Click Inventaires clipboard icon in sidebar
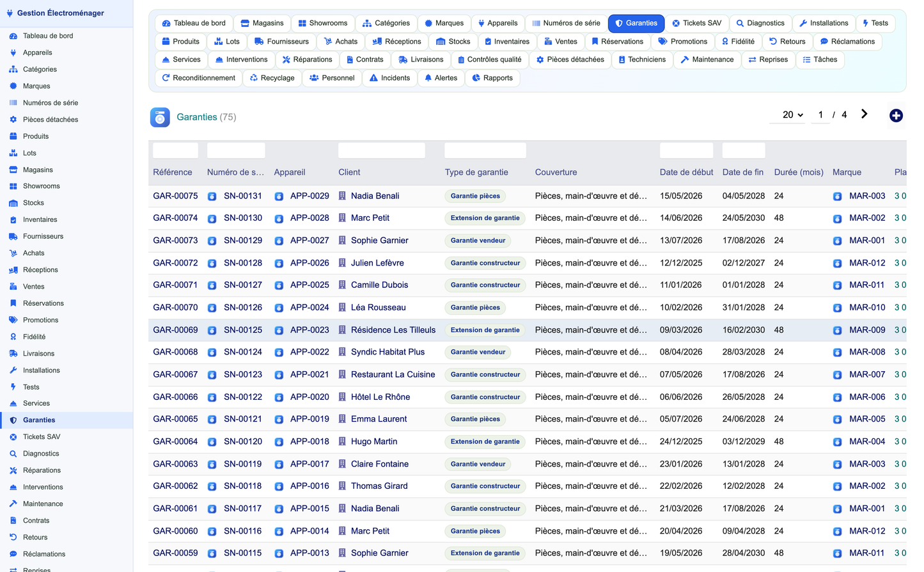This screenshot has width=924, height=572. click(13, 219)
